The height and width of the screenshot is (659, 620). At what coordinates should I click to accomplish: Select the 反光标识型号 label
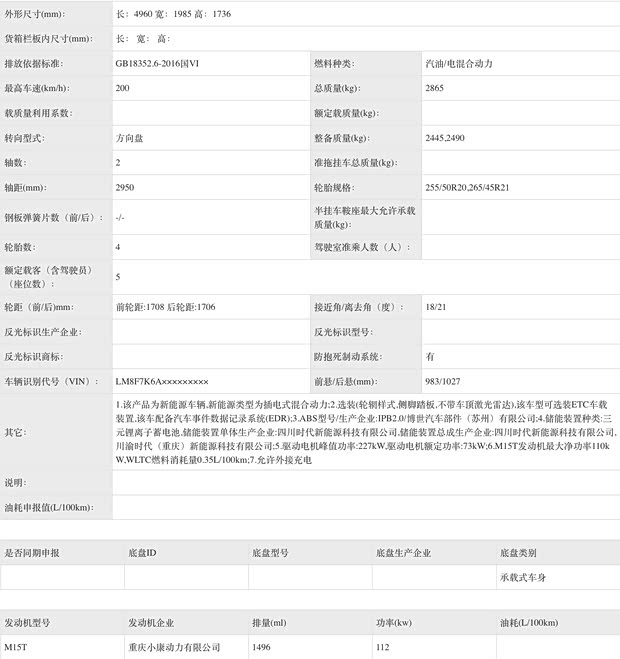[343, 332]
